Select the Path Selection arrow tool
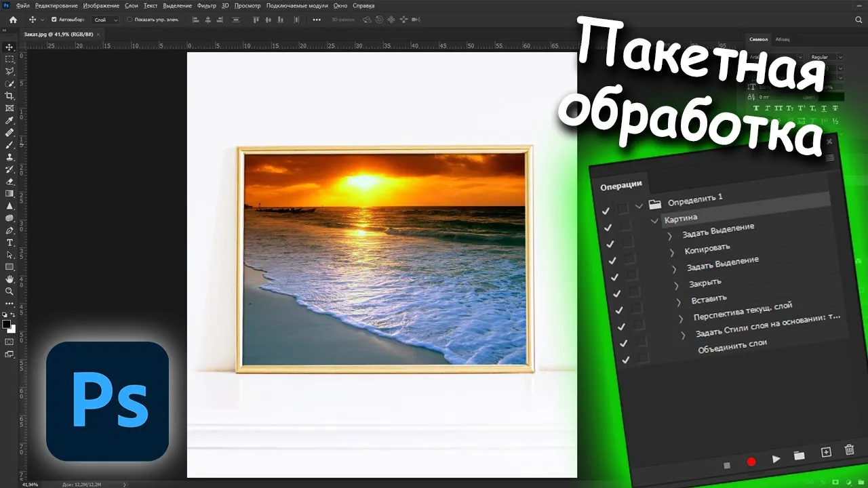 click(9, 255)
